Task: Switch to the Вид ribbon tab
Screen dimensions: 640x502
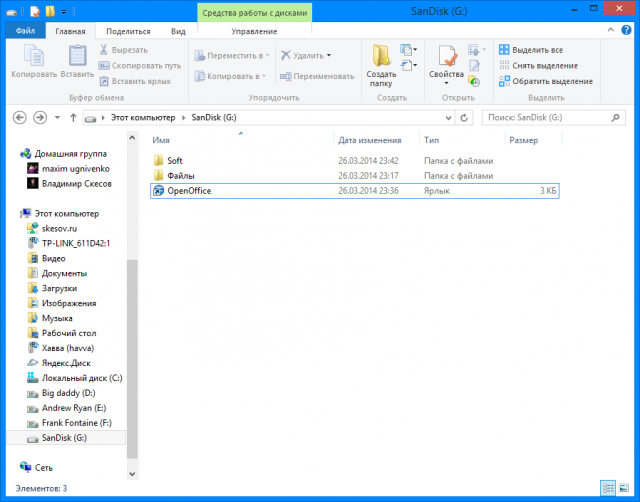Action: coord(178,31)
